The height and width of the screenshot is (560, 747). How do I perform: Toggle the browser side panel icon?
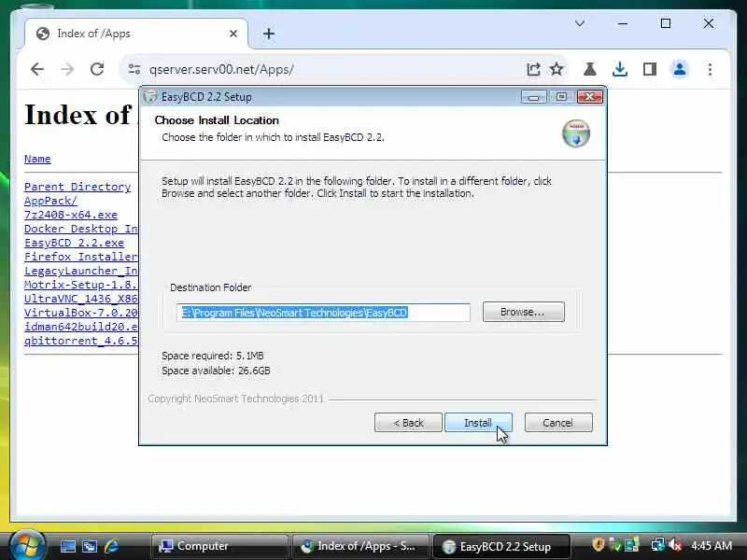pos(650,69)
